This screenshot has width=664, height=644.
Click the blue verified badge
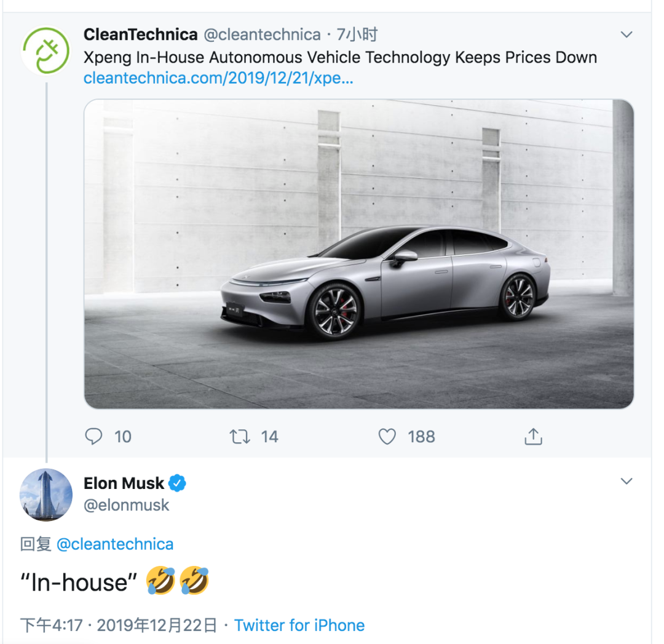click(178, 483)
